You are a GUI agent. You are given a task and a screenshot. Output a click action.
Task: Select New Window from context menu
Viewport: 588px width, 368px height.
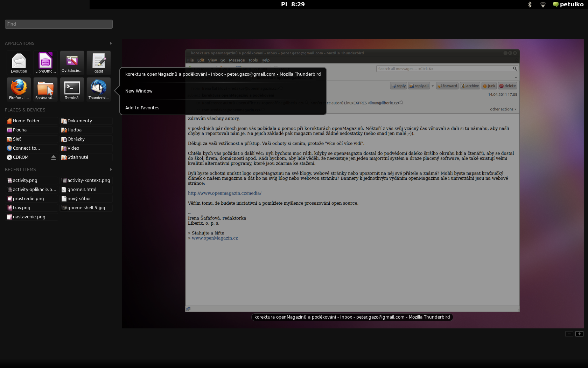point(139,91)
